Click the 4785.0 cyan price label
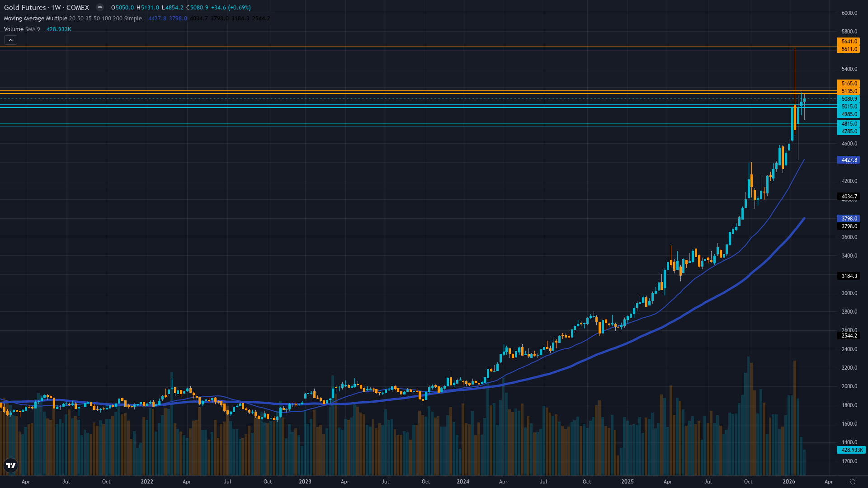The image size is (868, 488). click(849, 131)
